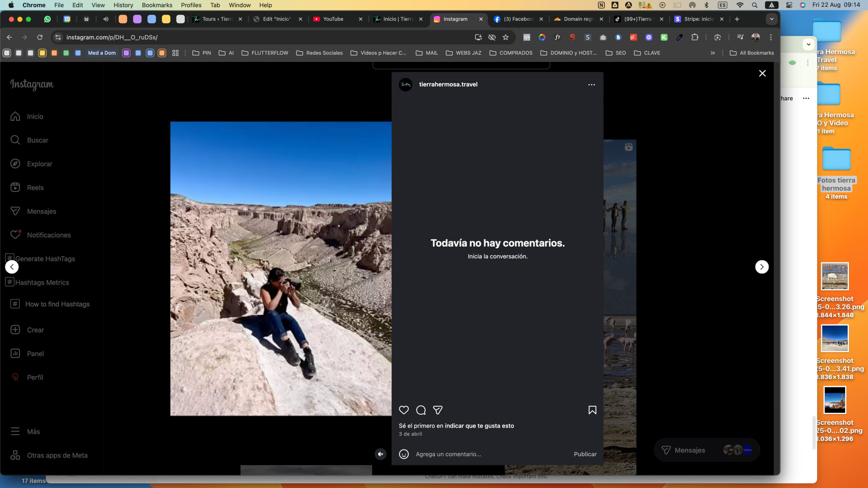Open the Bookmarks menu
868x488 pixels.
(x=157, y=5)
